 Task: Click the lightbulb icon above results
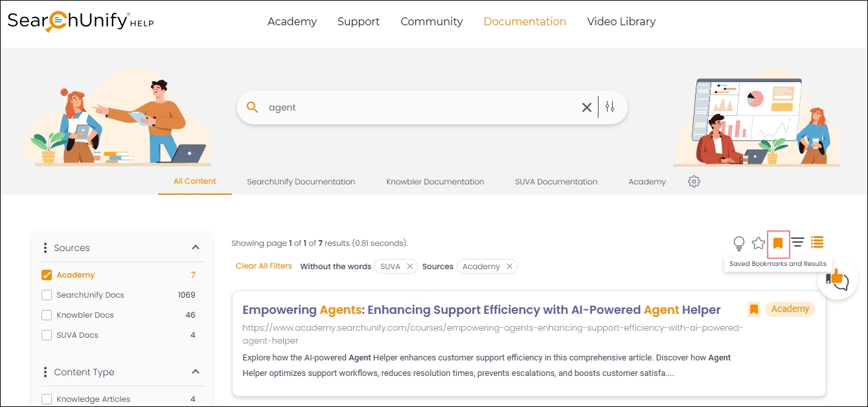coord(738,243)
